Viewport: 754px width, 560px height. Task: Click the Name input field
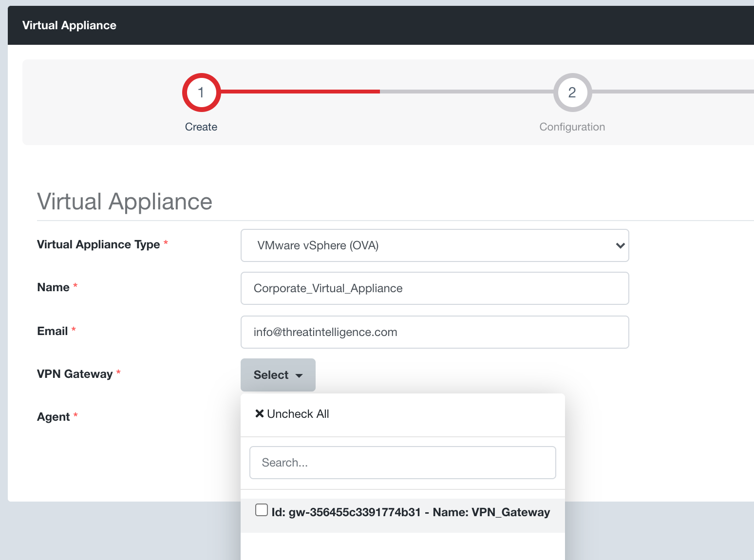click(435, 288)
